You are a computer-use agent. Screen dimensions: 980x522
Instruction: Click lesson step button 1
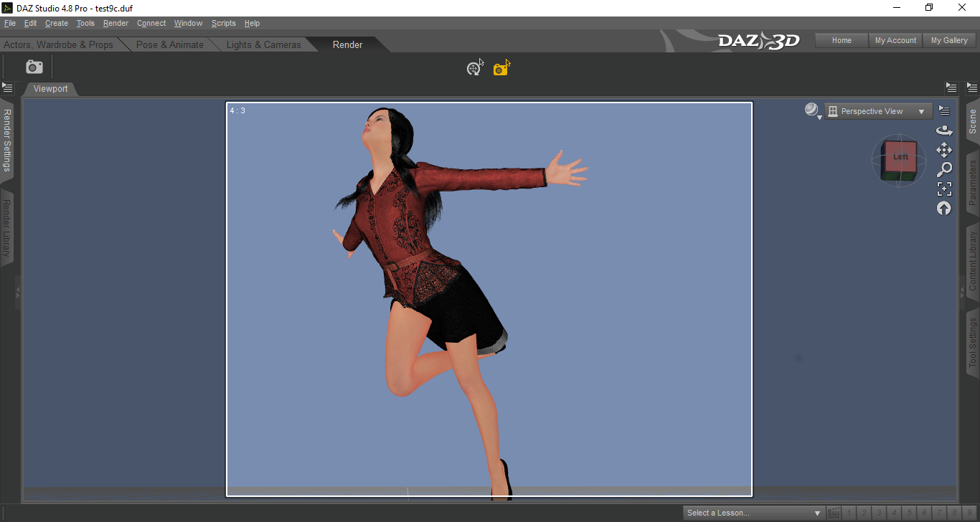[x=849, y=513]
